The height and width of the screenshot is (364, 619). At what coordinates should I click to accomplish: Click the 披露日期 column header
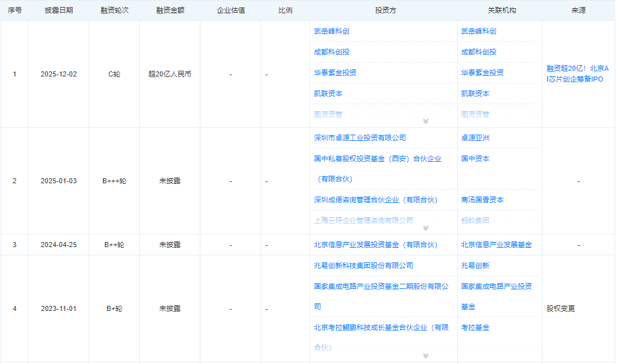[59, 10]
